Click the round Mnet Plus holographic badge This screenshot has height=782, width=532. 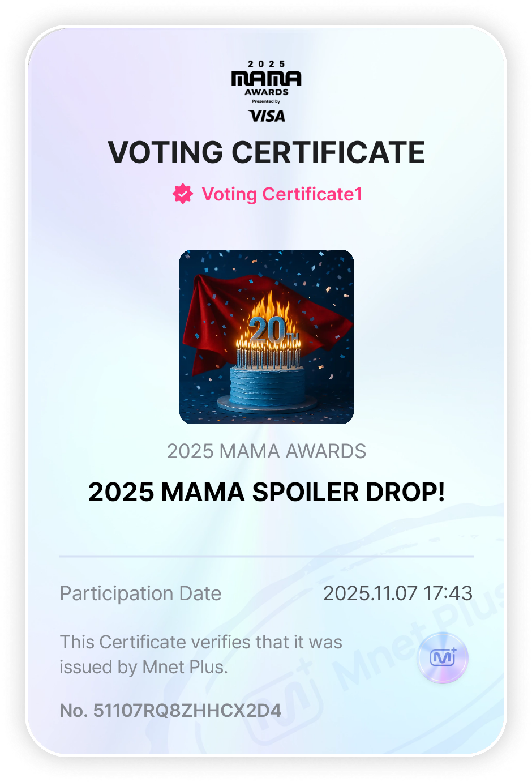[x=443, y=657]
